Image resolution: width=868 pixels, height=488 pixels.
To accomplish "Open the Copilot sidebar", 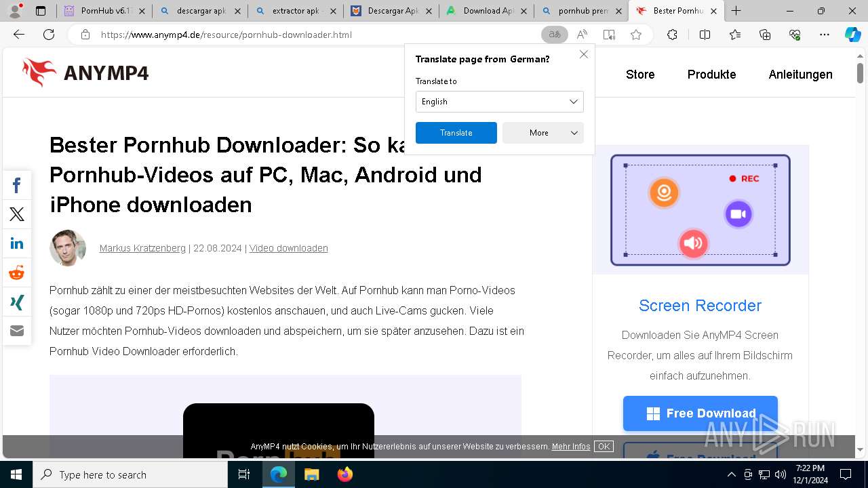I will pos(853,35).
